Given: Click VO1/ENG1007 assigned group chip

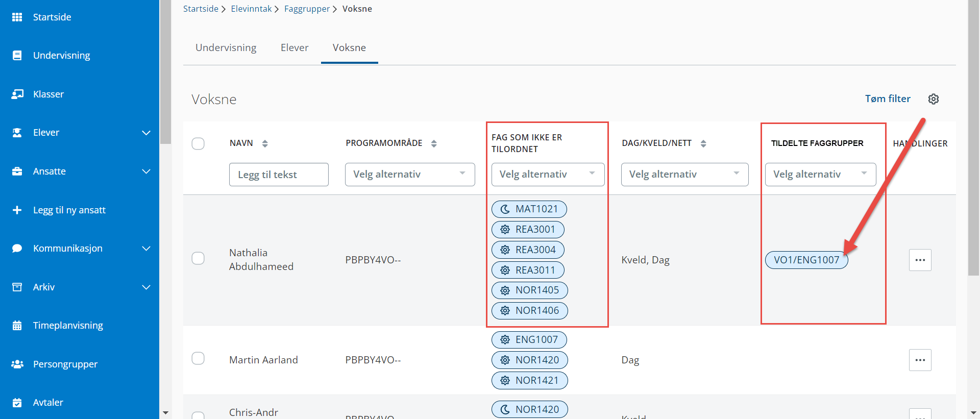Looking at the screenshot, I should pos(806,260).
